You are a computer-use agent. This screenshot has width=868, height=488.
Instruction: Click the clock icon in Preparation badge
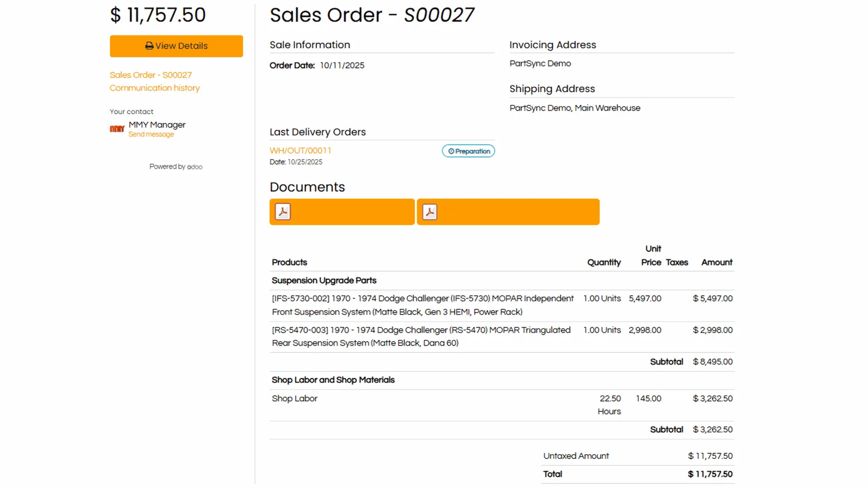[451, 151]
